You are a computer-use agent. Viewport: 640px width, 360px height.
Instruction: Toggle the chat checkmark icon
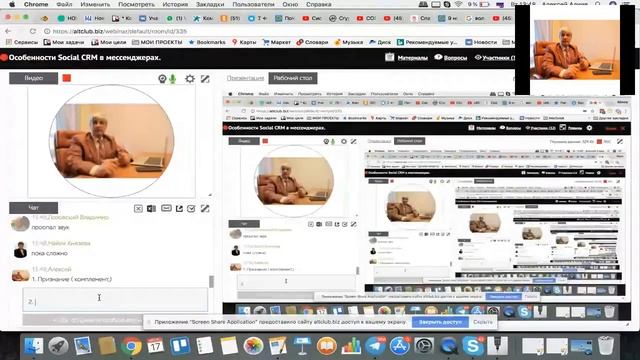[191, 209]
